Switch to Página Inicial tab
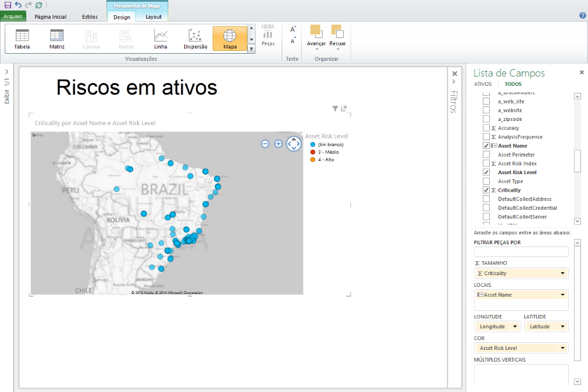Viewport: 588px width, 392px height. point(50,17)
